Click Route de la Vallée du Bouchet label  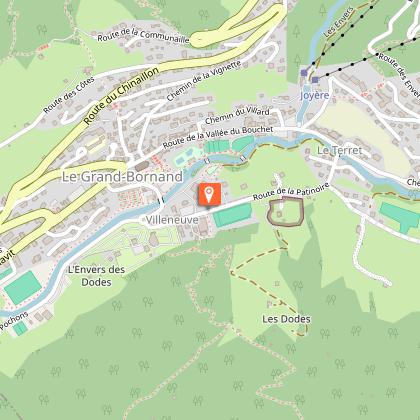tap(218, 137)
